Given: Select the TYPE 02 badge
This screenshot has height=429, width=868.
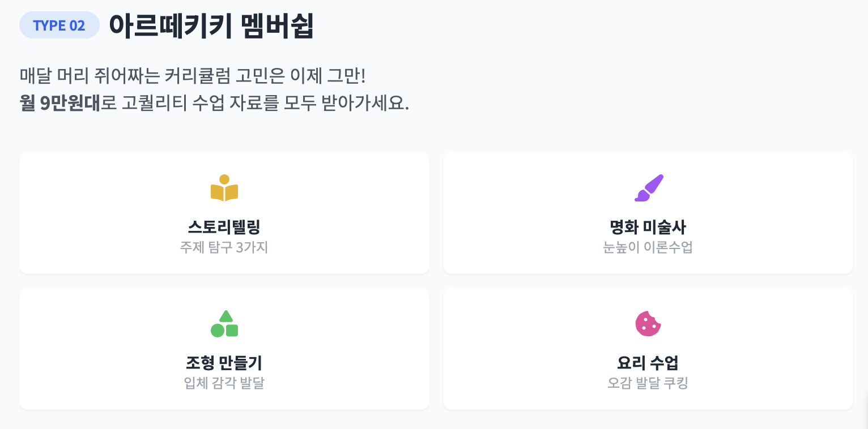Looking at the screenshot, I should [59, 25].
